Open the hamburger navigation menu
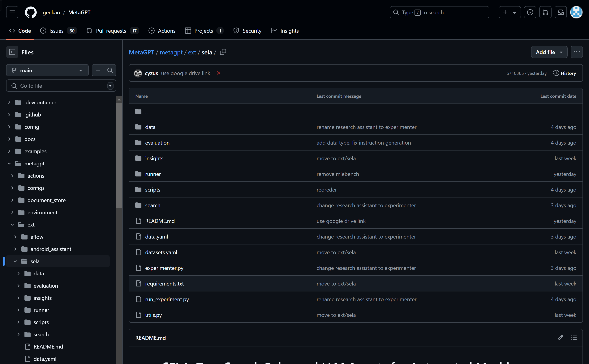Image resolution: width=589 pixels, height=364 pixels. (x=12, y=12)
